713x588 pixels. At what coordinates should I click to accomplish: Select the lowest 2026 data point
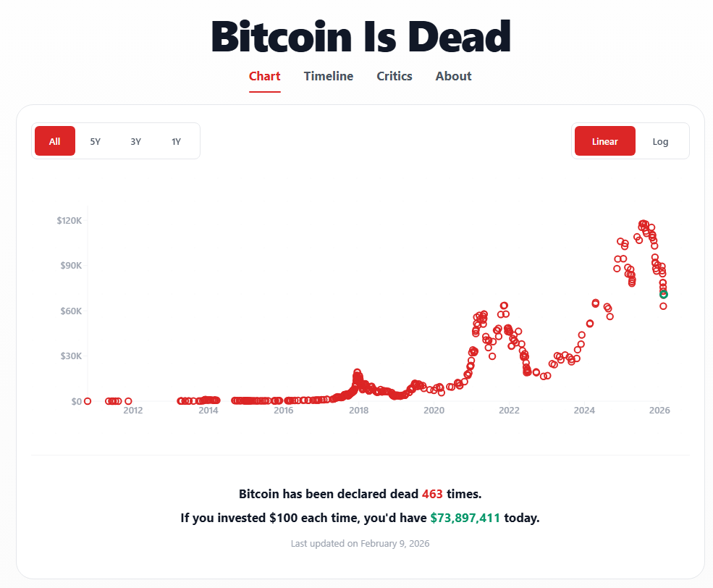663,306
